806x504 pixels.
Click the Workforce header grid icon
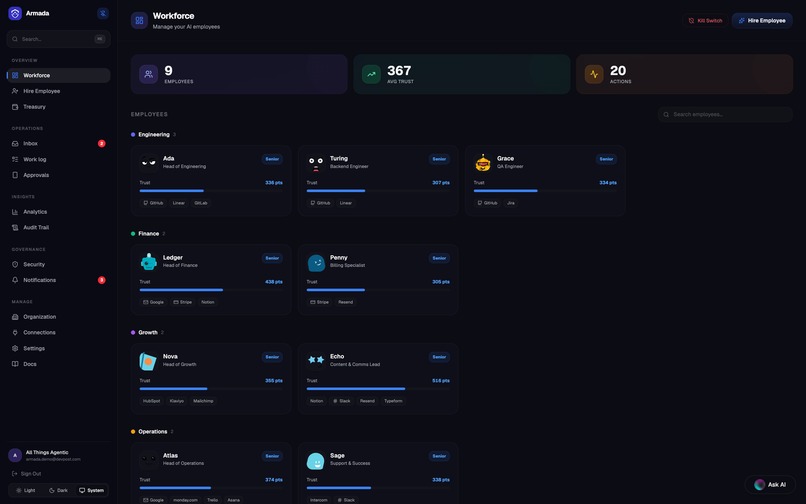[139, 21]
